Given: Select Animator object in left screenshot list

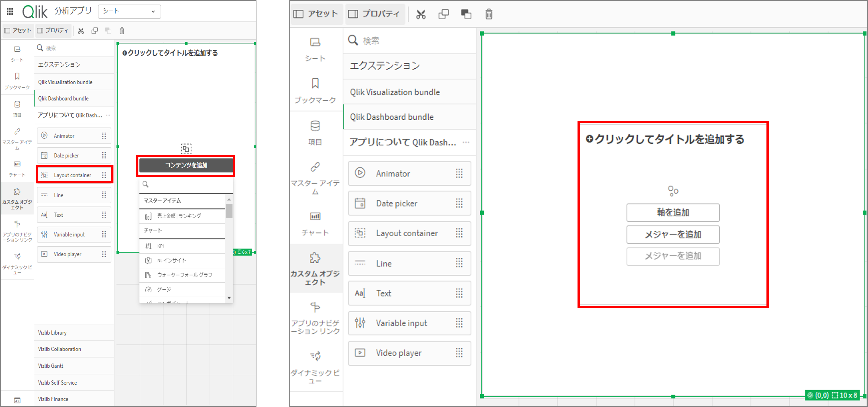Looking at the screenshot, I should (74, 136).
